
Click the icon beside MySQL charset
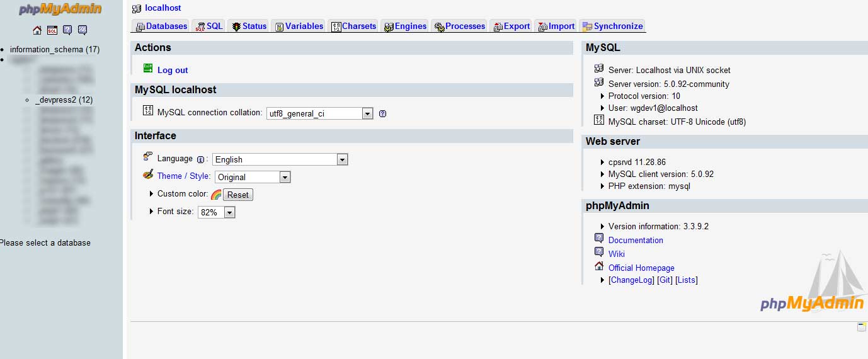(x=599, y=120)
